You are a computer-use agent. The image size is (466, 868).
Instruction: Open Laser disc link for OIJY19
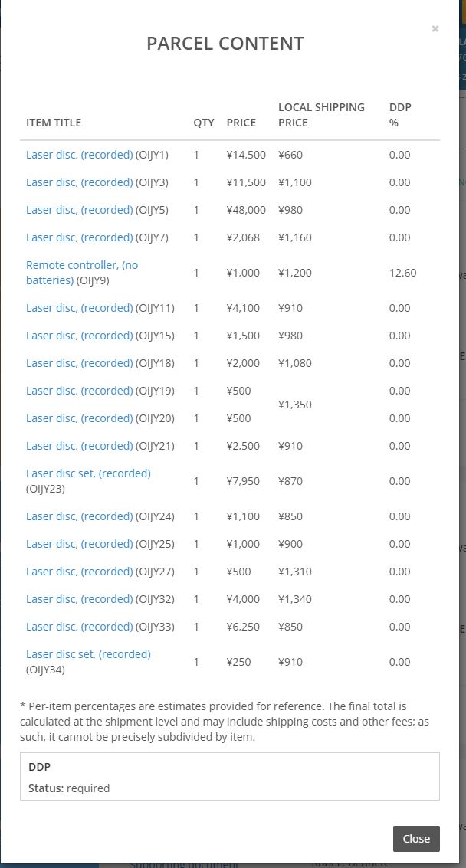pyautogui.click(x=79, y=391)
